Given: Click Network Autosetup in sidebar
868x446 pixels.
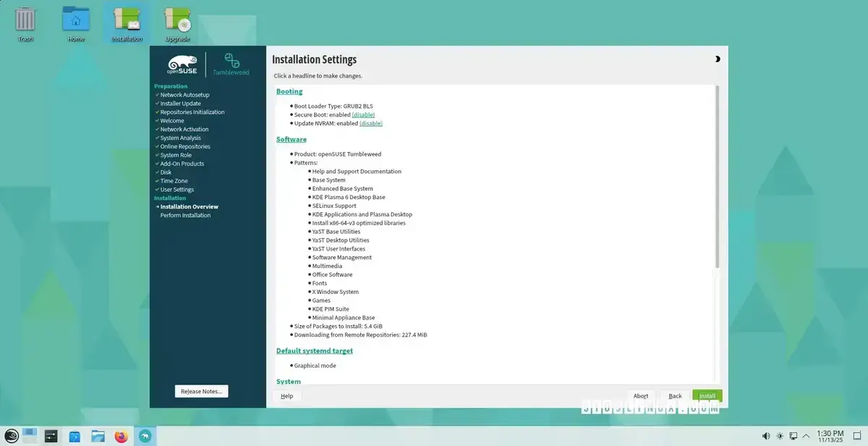Looking at the screenshot, I should click(184, 95).
